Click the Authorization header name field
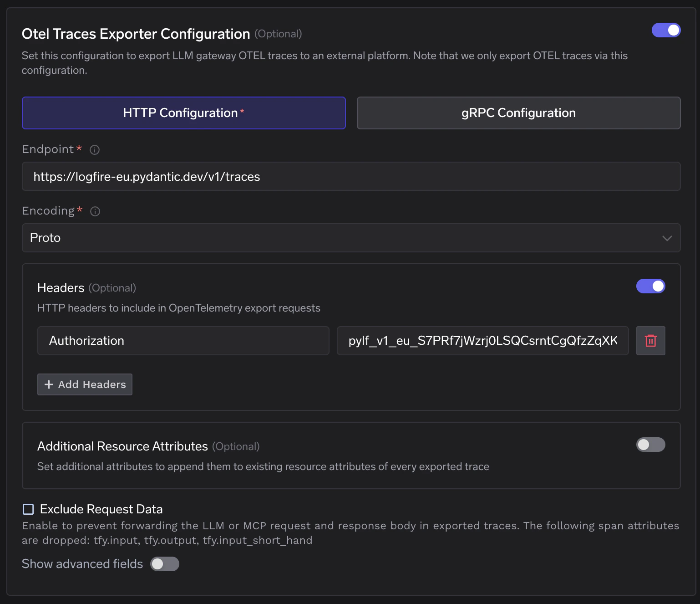Viewport: 700px width, 604px height. tap(183, 341)
